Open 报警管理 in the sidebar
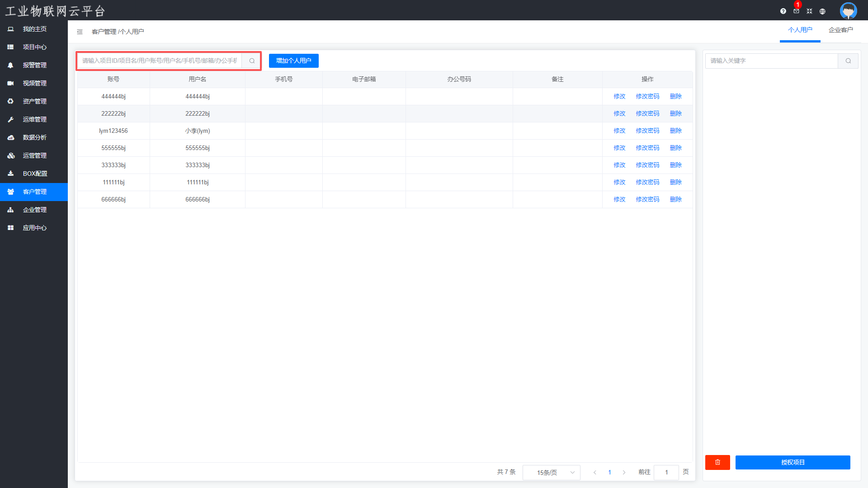The height and width of the screenshot is (488, 868). point(34,65)
